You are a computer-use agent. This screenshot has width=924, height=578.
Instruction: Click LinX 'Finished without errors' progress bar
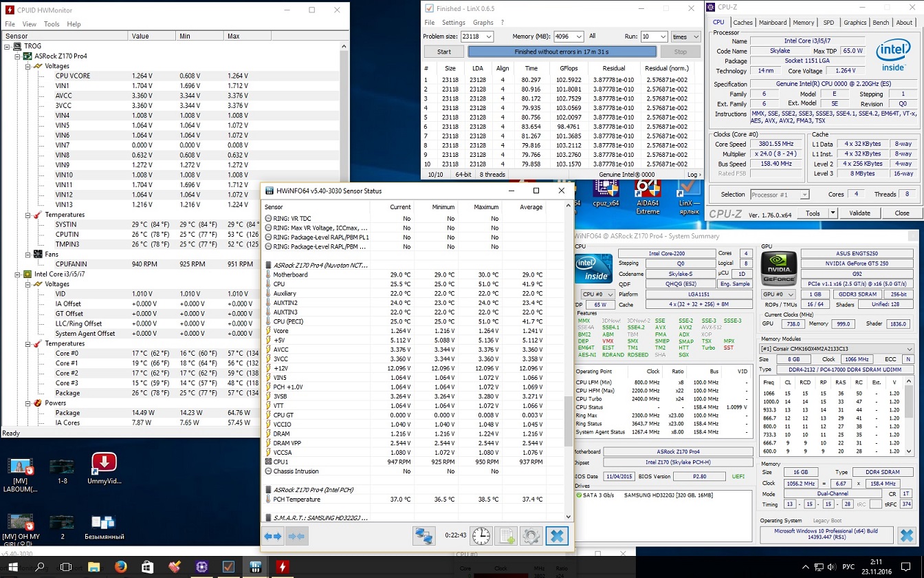pos(562,52)
